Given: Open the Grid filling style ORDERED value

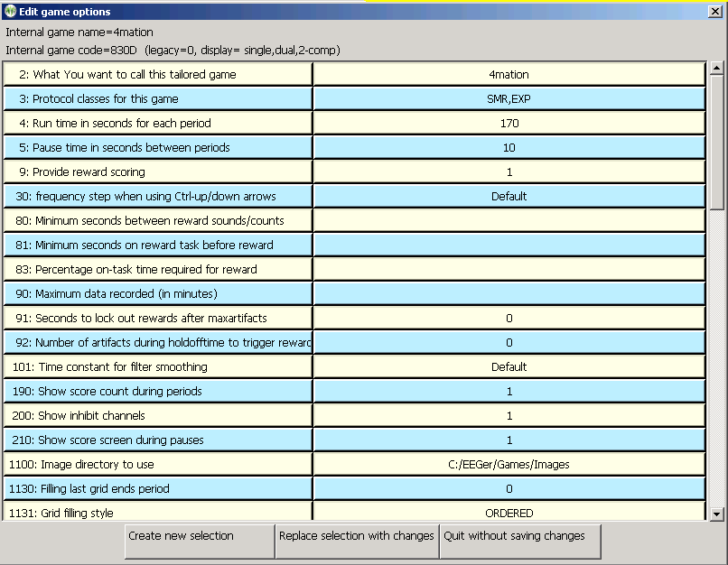Looking at the screenshot, I should pyautogui.click(x=509, y=513).
